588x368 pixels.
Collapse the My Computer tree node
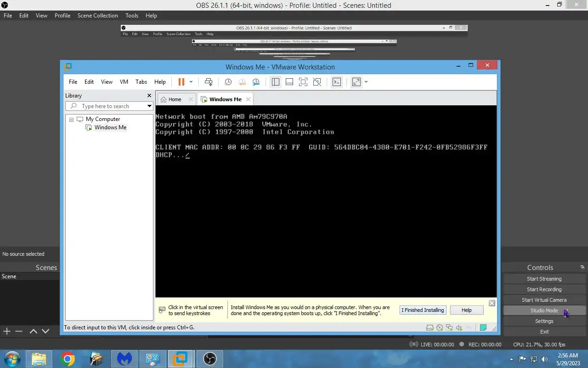tap(72, 120)
